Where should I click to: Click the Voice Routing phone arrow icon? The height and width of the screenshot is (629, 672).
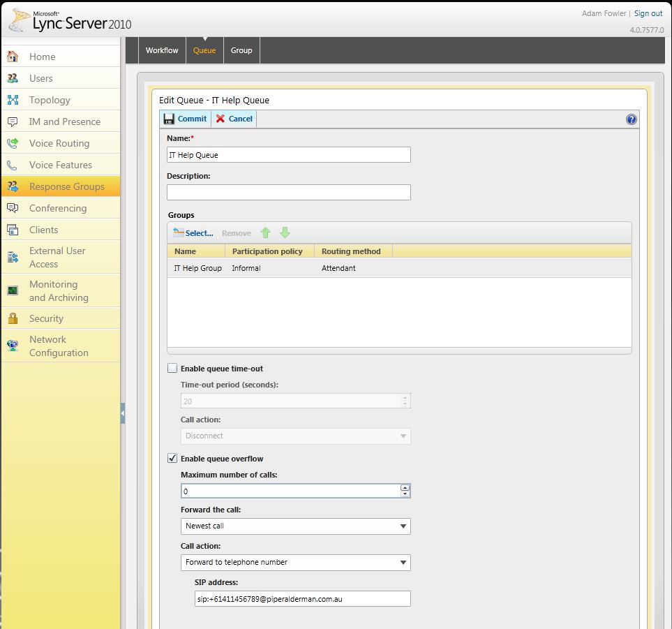[13, 143]
